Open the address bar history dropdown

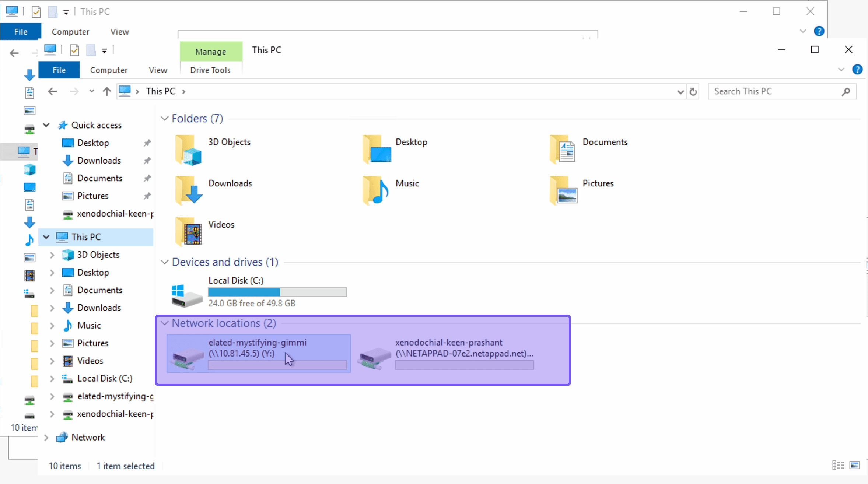tap(680, 92)
